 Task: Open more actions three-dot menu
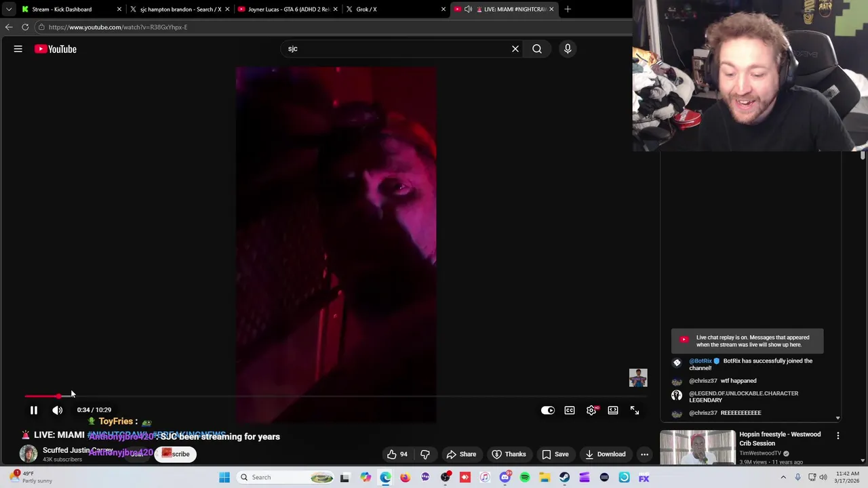[x=645, y=454]
